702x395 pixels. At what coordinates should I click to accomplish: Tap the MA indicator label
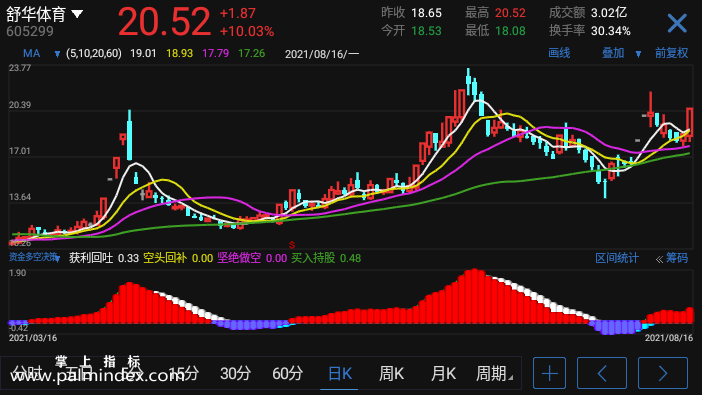click(x=31, y=54)
